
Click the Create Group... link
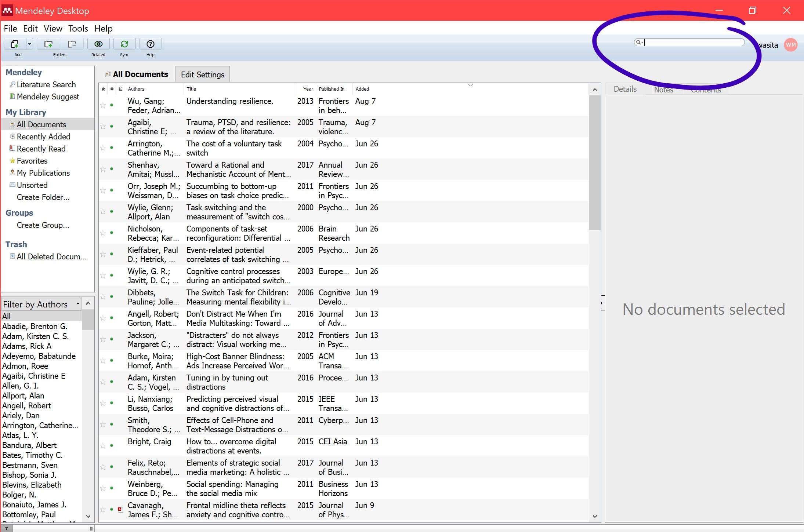point(43,225)
